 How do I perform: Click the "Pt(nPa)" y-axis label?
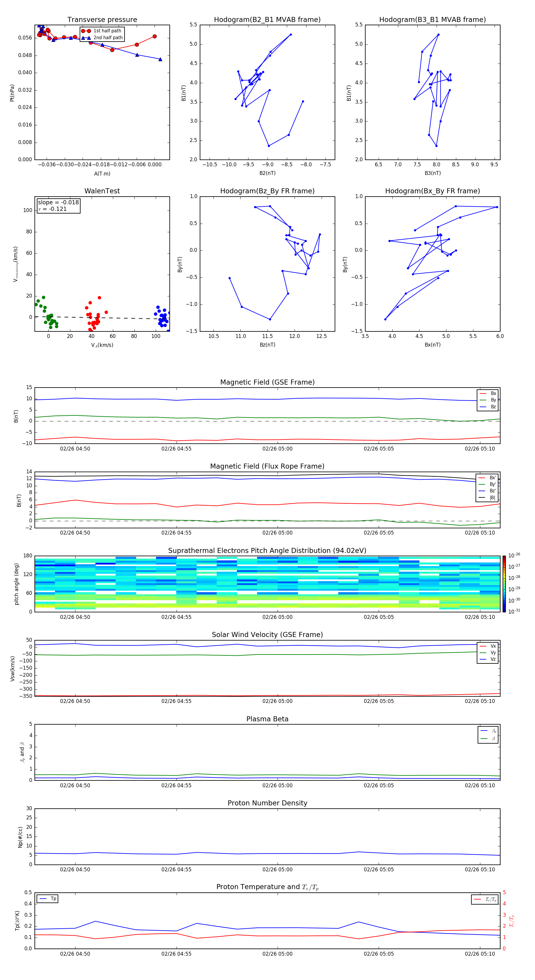(x=12, y=93)
